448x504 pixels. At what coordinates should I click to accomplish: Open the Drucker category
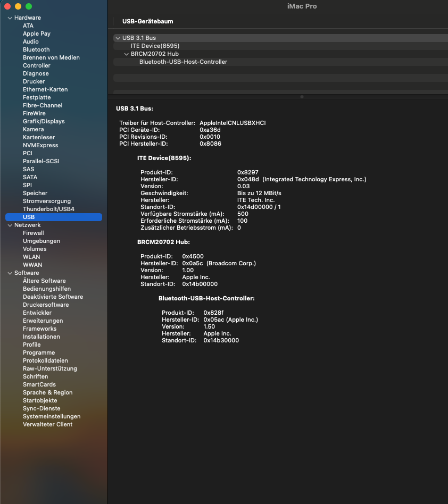[x=34, y=81]
